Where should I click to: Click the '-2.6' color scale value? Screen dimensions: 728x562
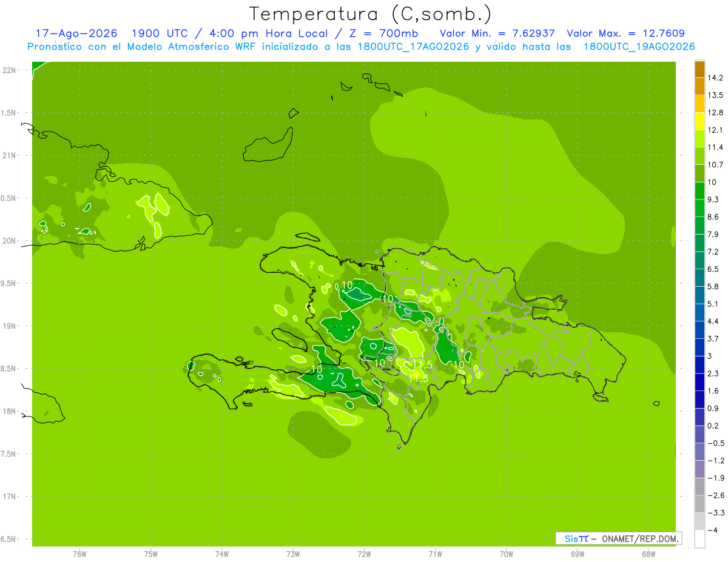[x=715, y=495]
